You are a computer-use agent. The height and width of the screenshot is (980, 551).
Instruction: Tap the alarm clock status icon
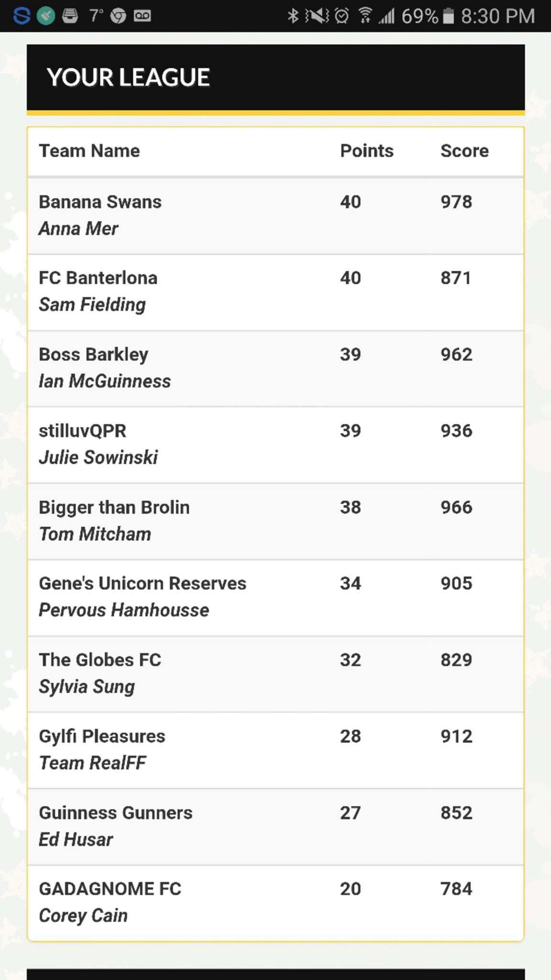pyautogui.click(x=342, y=16)
